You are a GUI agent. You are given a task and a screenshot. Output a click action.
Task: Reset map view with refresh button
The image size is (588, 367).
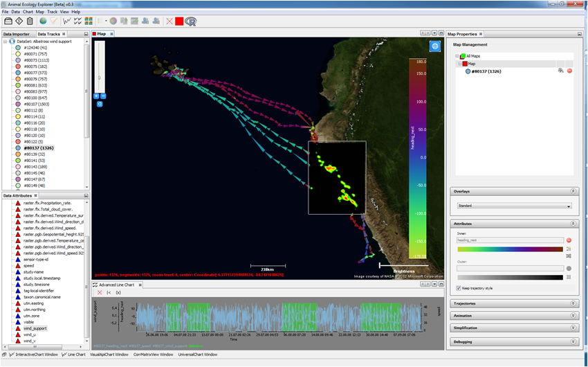(100, 104)
